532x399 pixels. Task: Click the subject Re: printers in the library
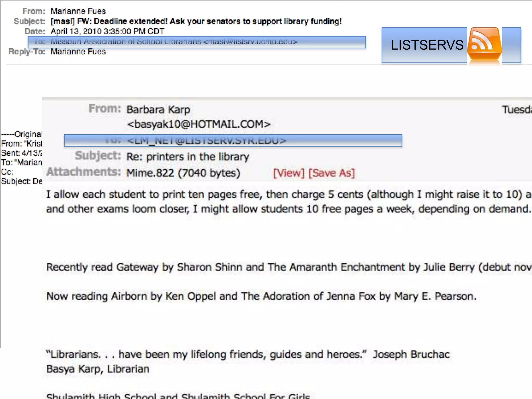point(188,157)
